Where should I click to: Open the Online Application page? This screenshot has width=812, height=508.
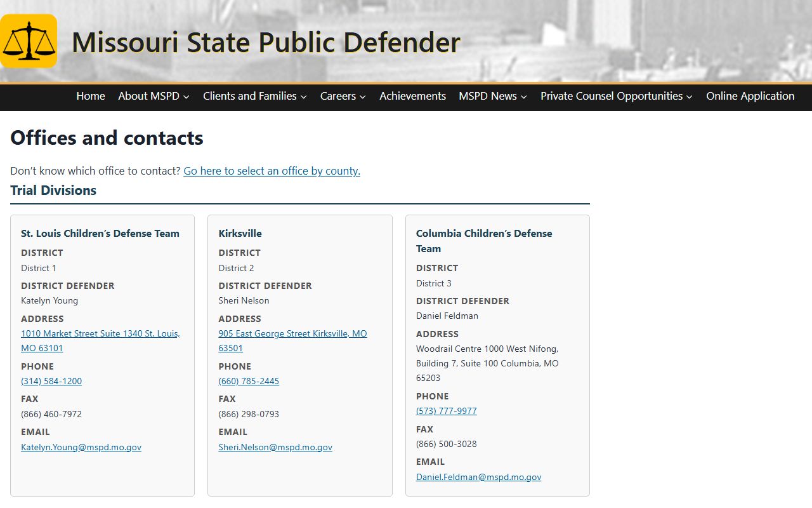[750, 96]
